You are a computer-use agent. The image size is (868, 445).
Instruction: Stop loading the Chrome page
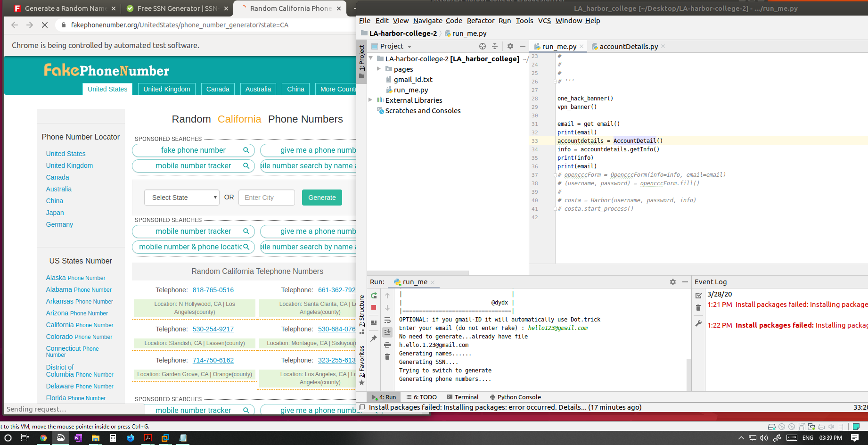(x=45, y=25)
